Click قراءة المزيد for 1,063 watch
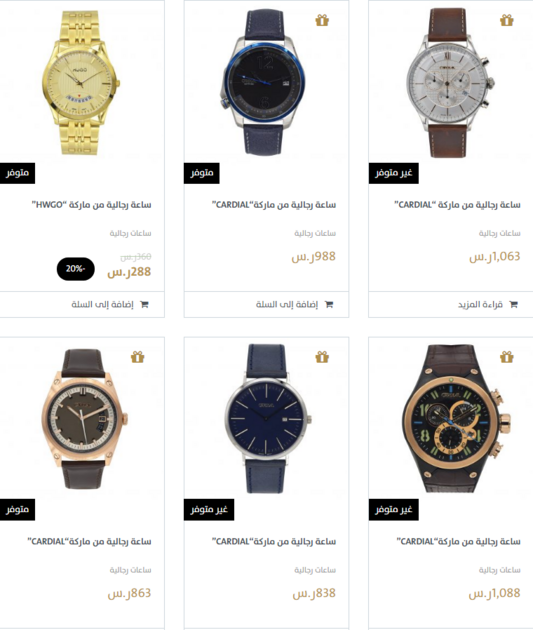 point(480,305)
